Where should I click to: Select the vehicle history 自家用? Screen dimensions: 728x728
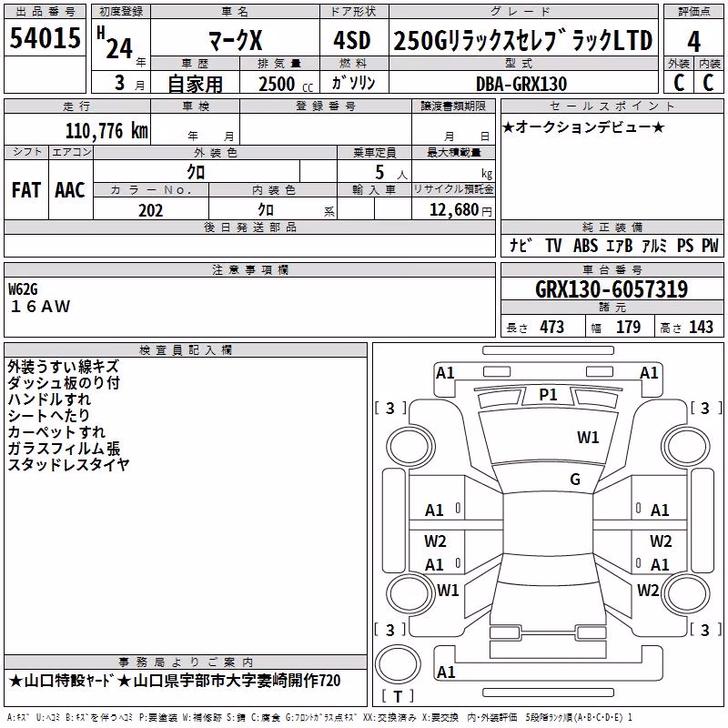click(x=195, y=84)
